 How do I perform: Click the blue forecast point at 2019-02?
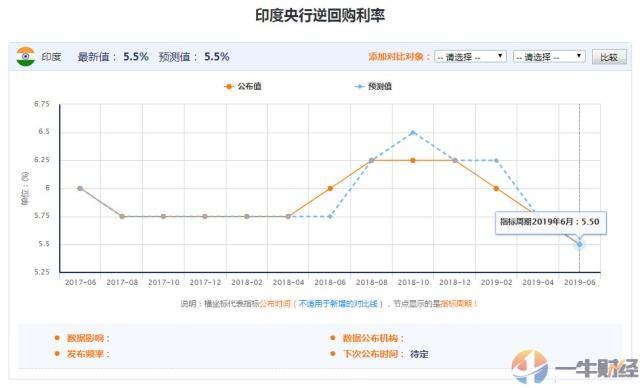click(x=496, y=160)
